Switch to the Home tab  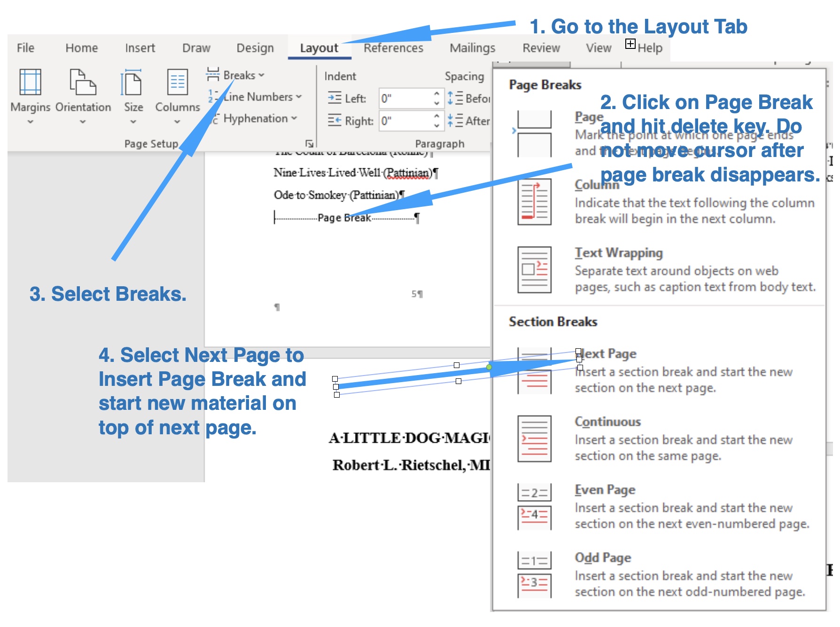tap(82, 48)
